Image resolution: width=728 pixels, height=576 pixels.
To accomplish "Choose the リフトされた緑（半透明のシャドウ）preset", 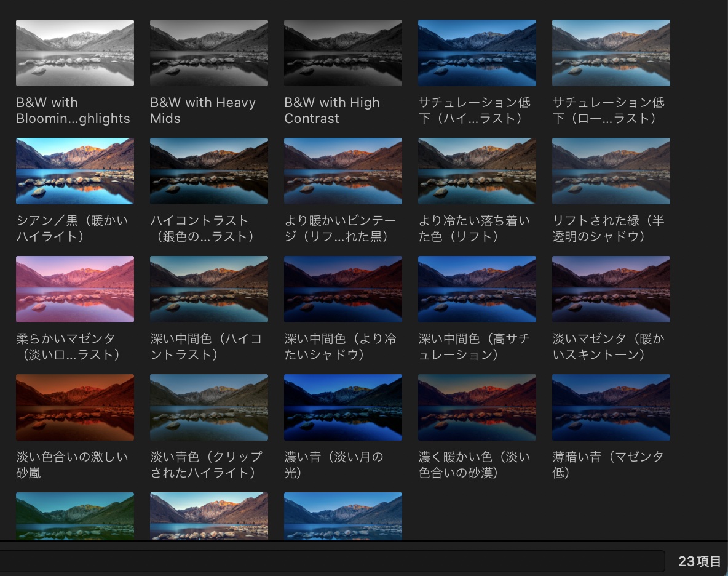I will pos(611,171).
